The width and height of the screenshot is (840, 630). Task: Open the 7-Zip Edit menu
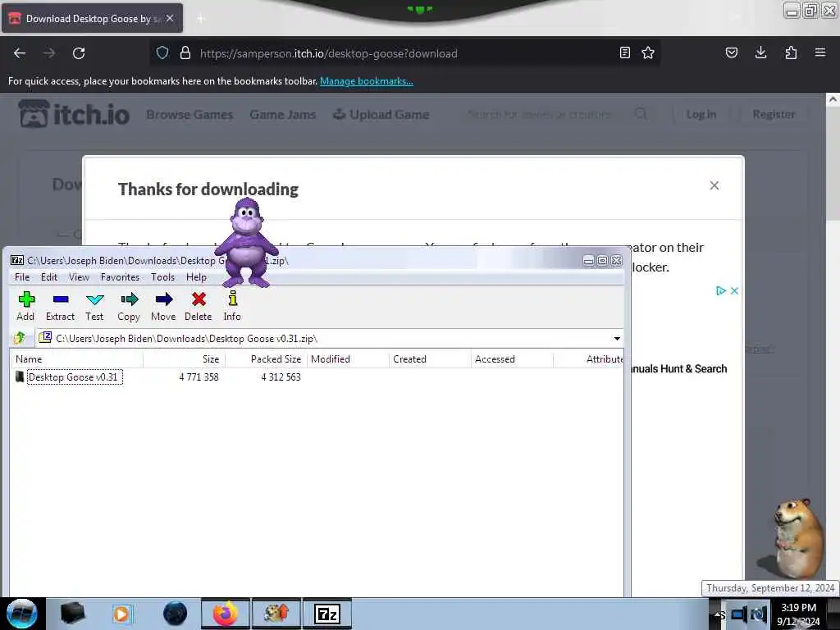coord(48,277)
